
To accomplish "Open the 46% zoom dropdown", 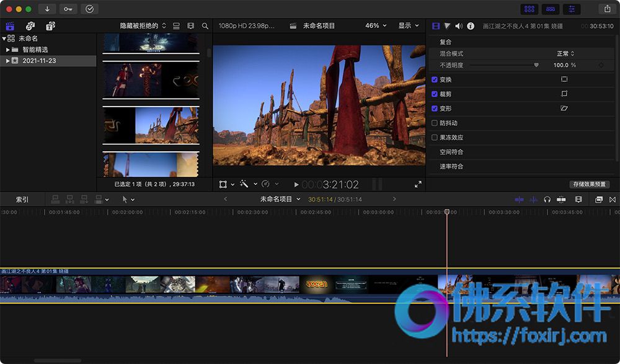I will coord(376,25).
